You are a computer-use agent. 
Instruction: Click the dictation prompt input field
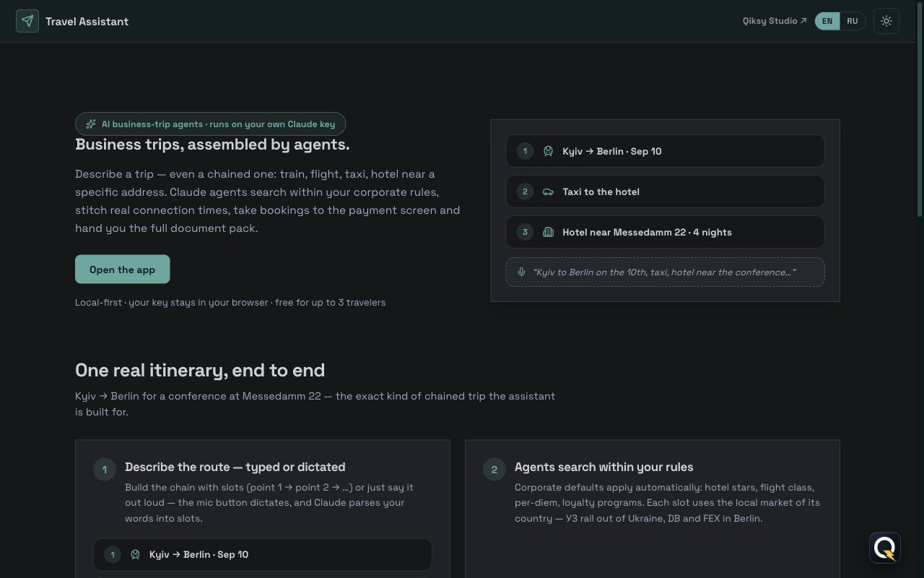(x=665, y=272)
